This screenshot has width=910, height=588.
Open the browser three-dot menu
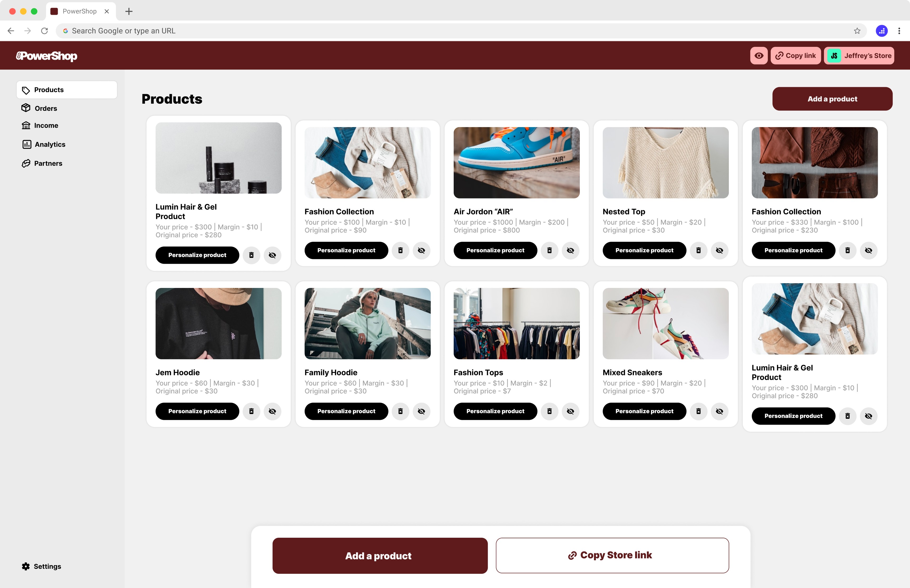(x=899, y=31)
